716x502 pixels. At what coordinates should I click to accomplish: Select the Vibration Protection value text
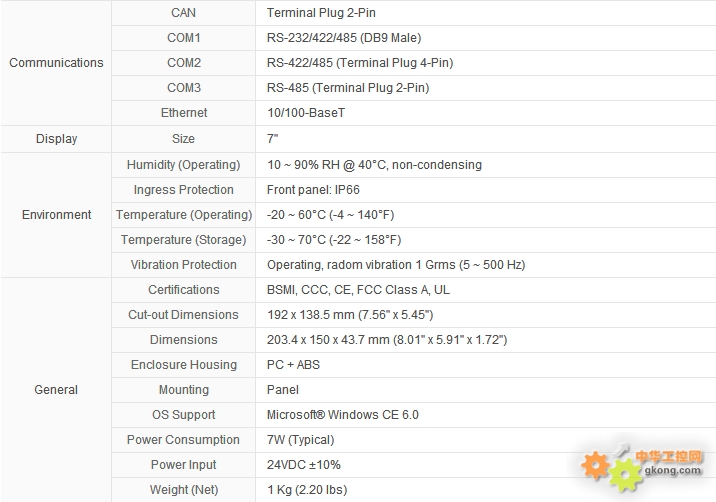point(396,265)
